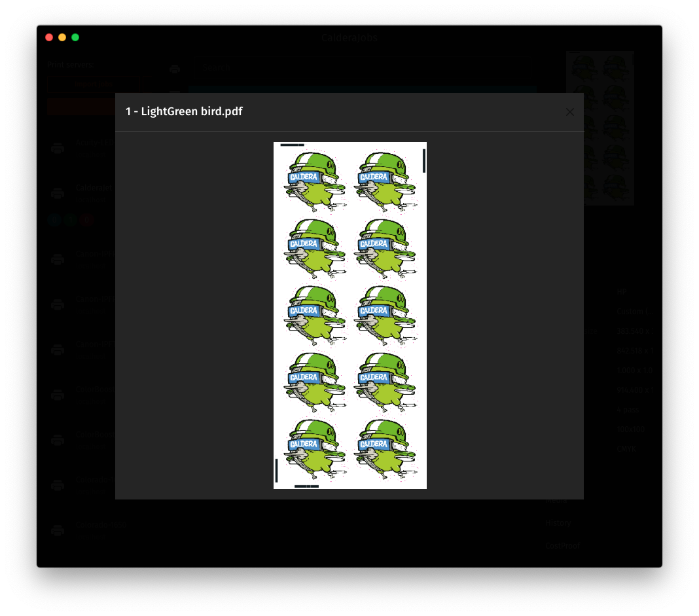699x616 pixels.
Task: Click the bottommost printer icon in the sidebar
Action: [58, 530]
